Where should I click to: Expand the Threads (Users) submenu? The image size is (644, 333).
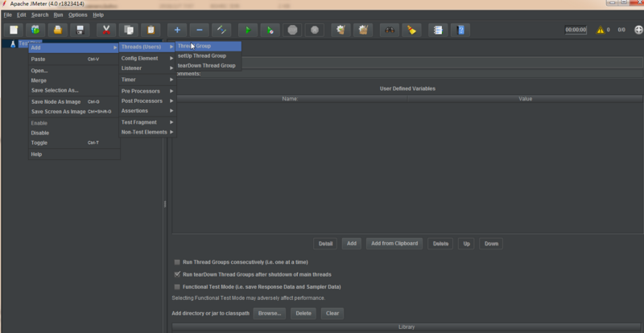[147, 47]
